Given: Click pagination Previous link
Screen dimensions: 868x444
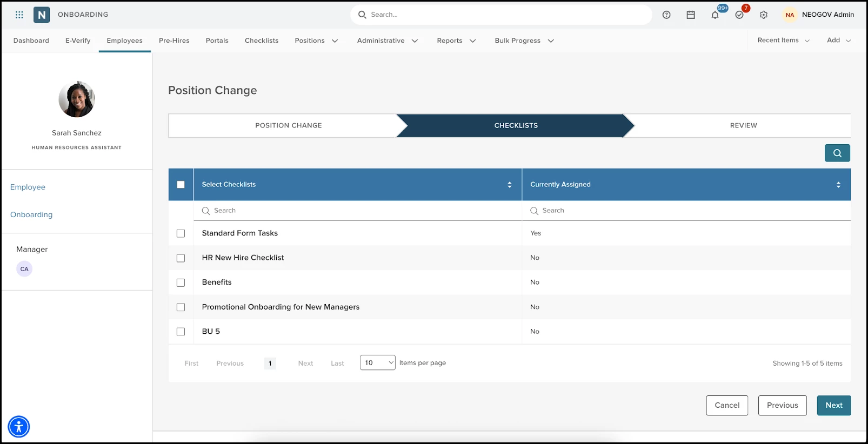Looking at the screenshot, I should (x=230, y=364).
